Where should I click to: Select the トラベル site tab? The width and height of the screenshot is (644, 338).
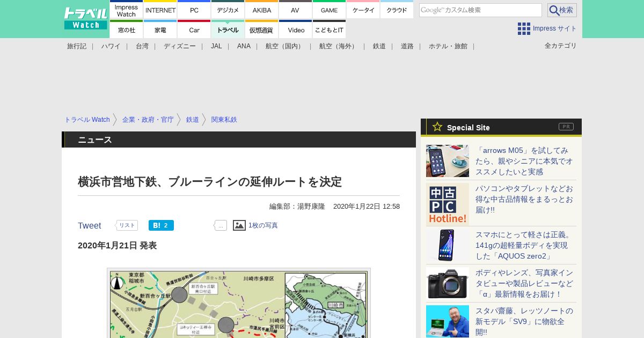pos(228,30)
